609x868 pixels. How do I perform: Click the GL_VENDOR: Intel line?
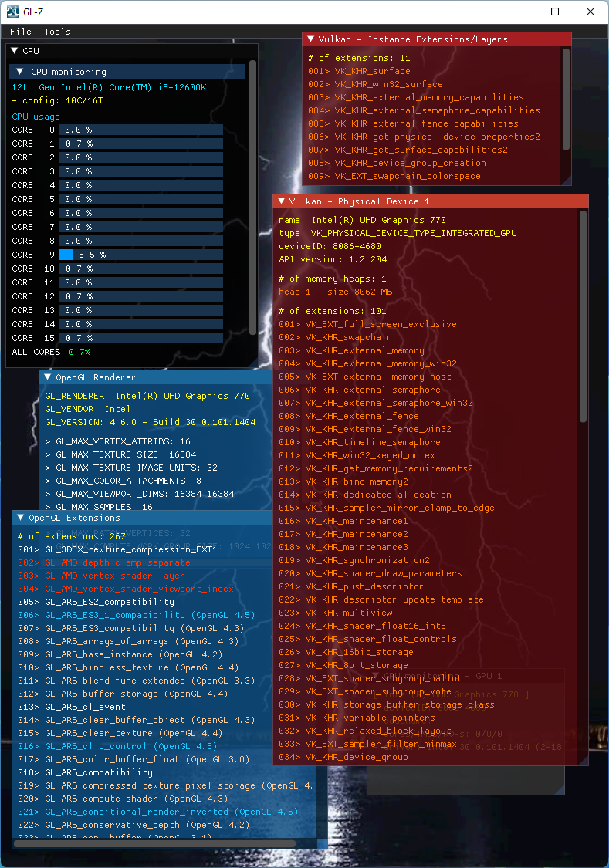pos(87,408)
